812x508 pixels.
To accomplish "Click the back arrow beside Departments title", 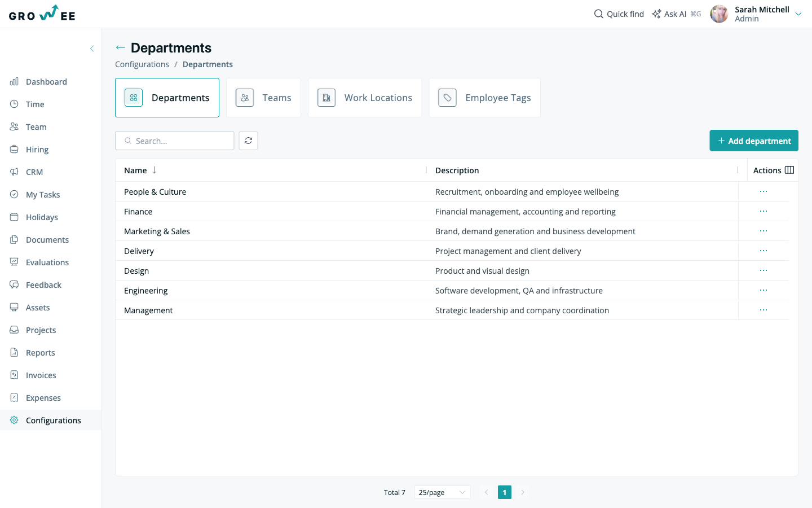I will click(x=120, y=47).
